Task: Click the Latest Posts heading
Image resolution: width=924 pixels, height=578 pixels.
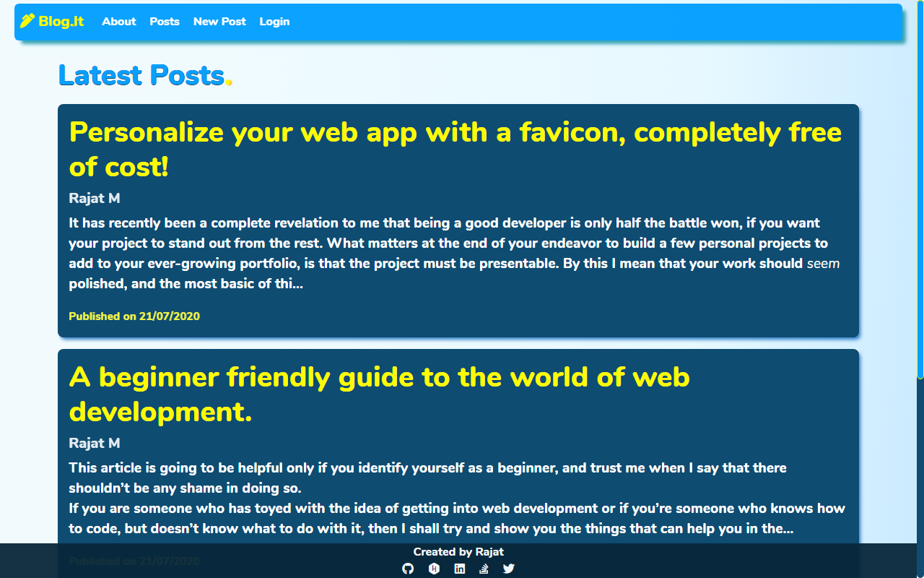Action: 145,75
